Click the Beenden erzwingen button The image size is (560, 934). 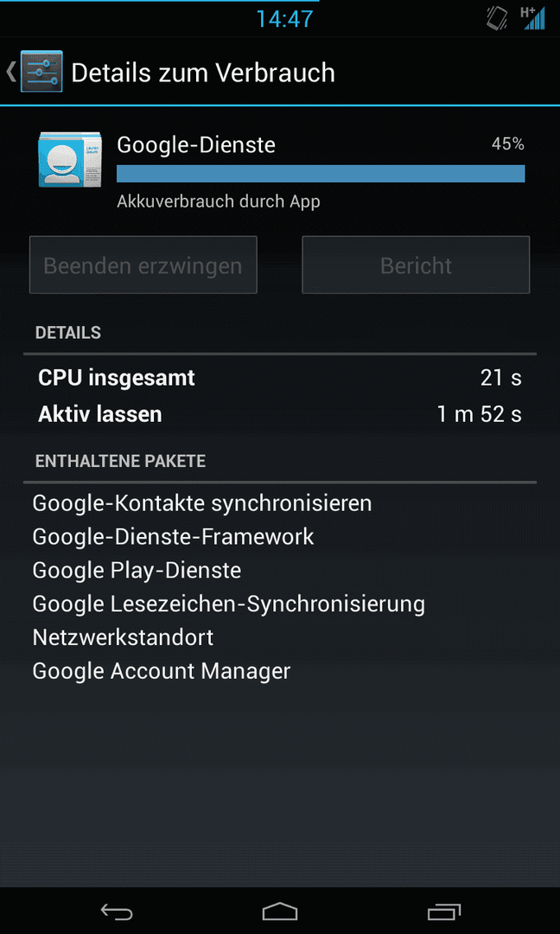pyautogui.click(x=143, y=265)
